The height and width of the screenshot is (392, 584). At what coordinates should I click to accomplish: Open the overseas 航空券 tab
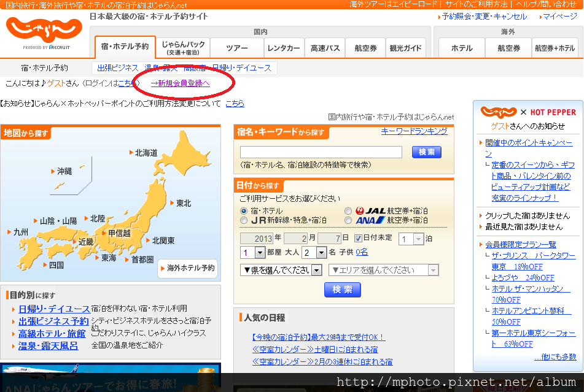click(x=508, y=48)
